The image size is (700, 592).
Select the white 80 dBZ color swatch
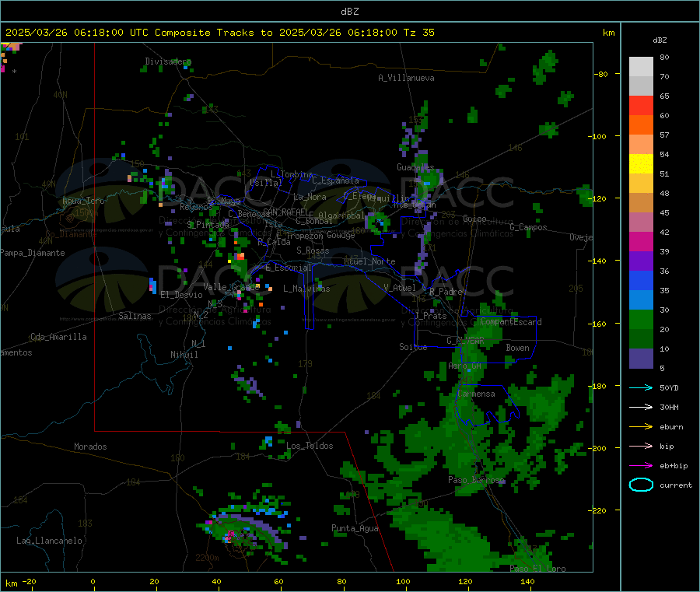[641, 67]
